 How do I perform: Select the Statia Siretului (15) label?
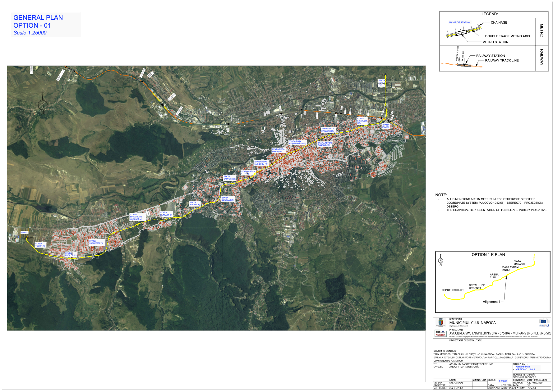click(x=362, y=121)
